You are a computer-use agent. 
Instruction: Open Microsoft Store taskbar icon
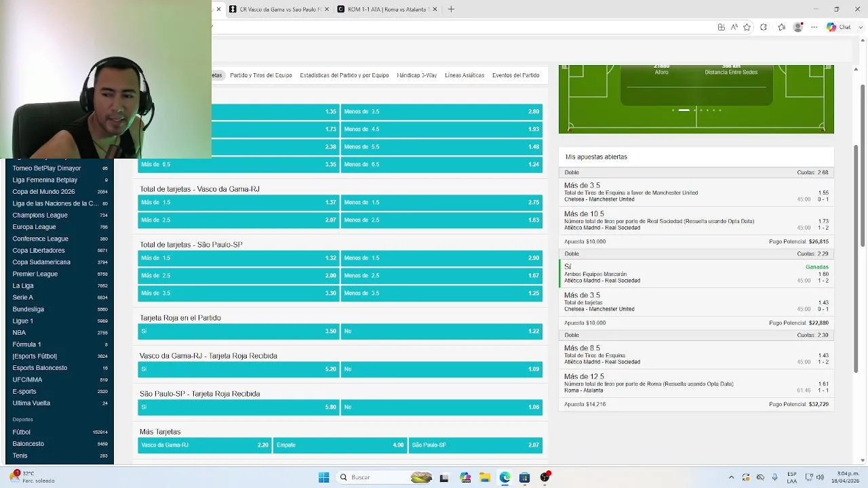[524, 477]
